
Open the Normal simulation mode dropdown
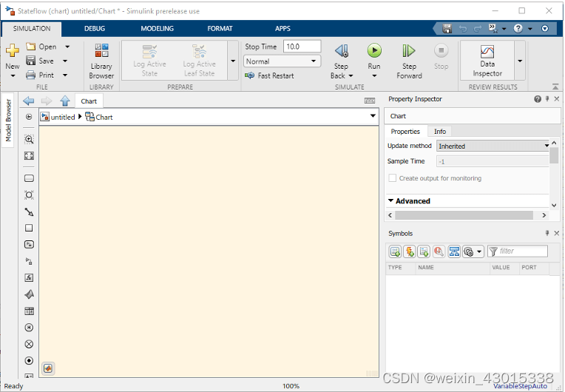282,61
